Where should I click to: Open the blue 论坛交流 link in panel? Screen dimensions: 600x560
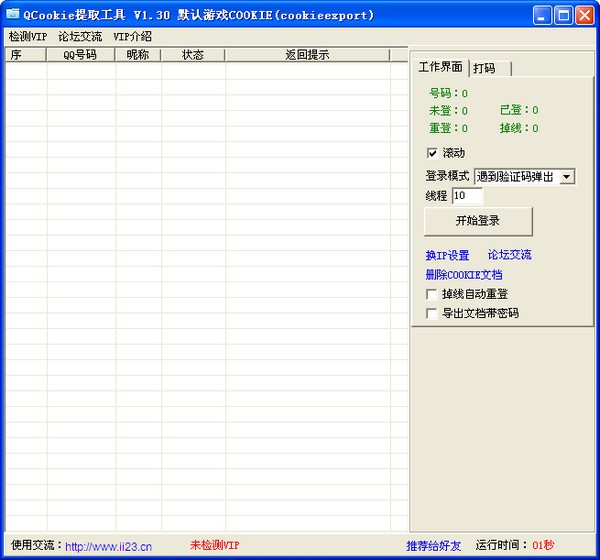[x=509, y=255]
